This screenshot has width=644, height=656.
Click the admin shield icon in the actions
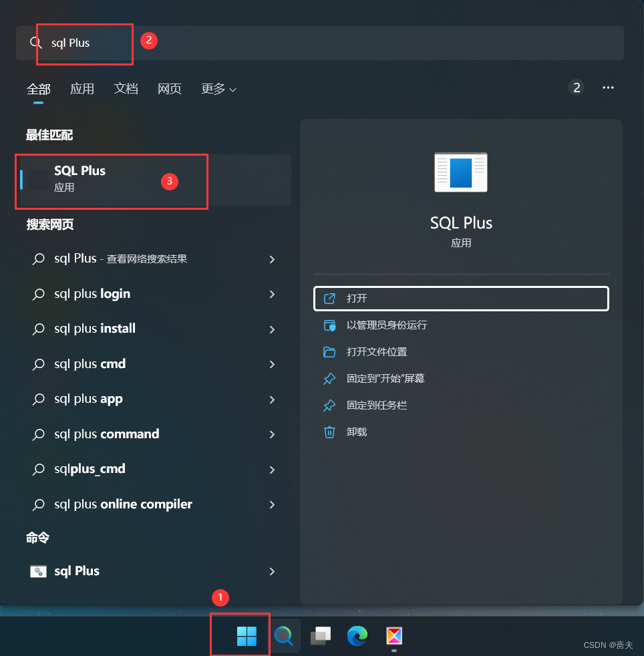point(329,325)
